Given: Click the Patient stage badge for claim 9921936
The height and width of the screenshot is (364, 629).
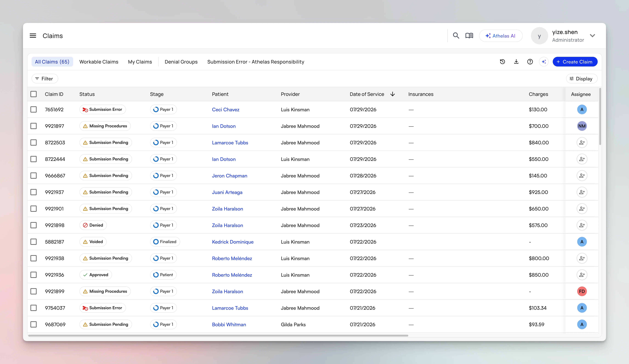Looking at the screenshot, I should pyautogui.click(x=163, y=275).
